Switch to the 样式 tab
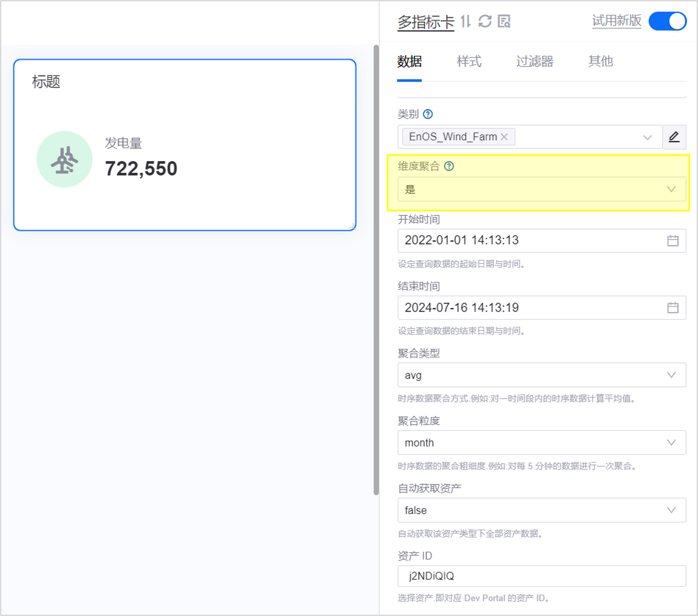The image size is (698, 616). (469, 62)
